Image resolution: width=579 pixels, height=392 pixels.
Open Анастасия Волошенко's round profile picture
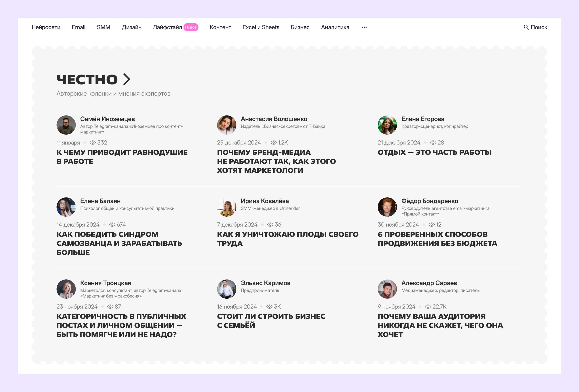[x=227, y=125]
